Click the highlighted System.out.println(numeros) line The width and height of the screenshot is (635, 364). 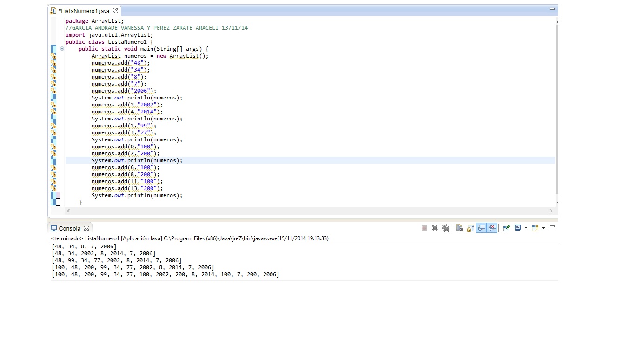(x=137, y=160)
